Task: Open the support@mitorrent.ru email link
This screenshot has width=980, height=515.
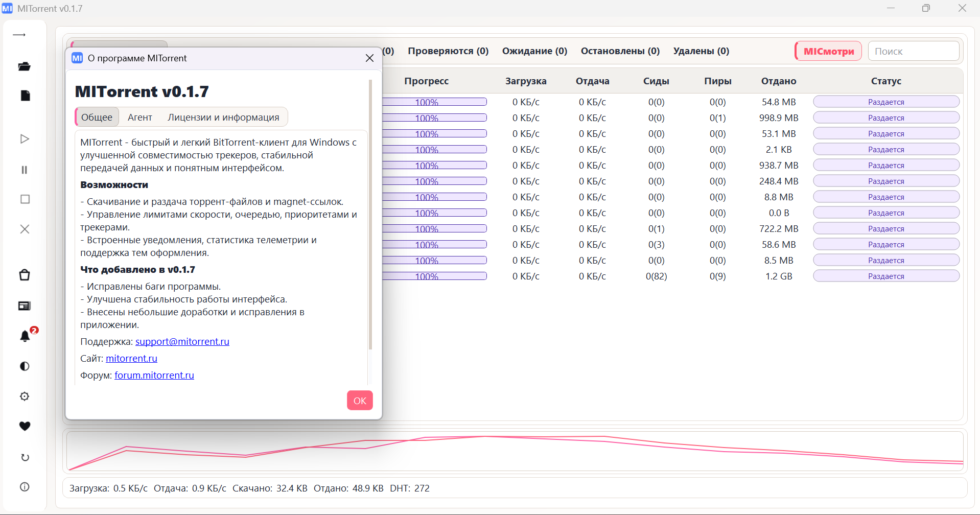Action: (x=182, y=341)
